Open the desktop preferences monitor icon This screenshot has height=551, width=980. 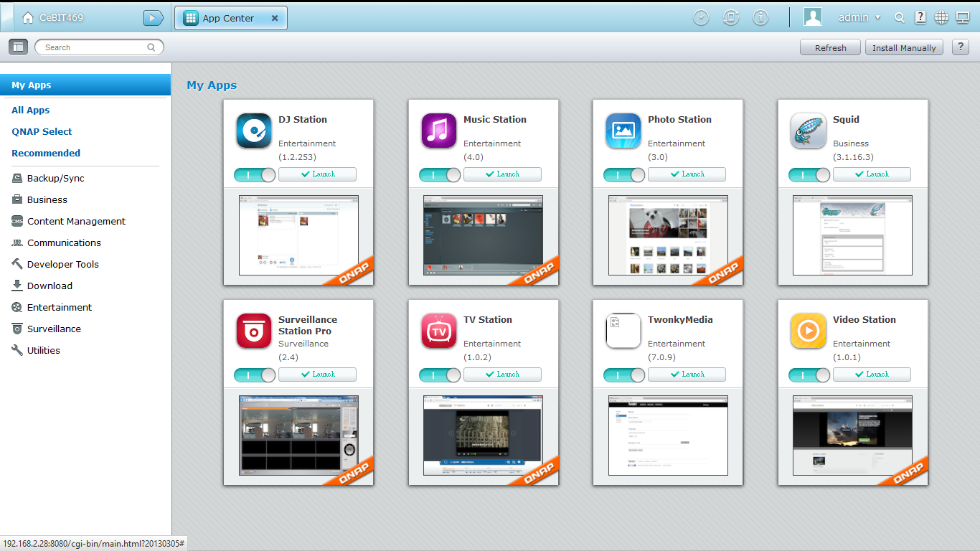click(963, 18)
